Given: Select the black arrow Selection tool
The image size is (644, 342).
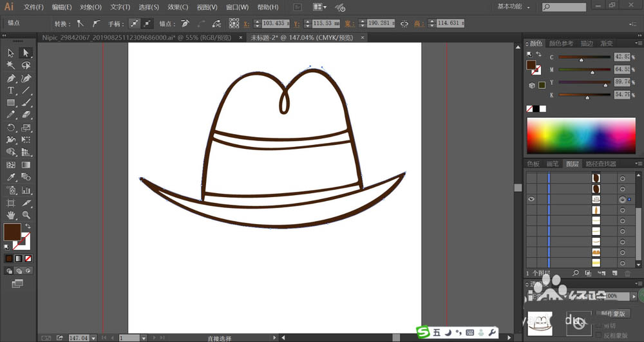Looking at the screenshot, I should click(11, 53).
